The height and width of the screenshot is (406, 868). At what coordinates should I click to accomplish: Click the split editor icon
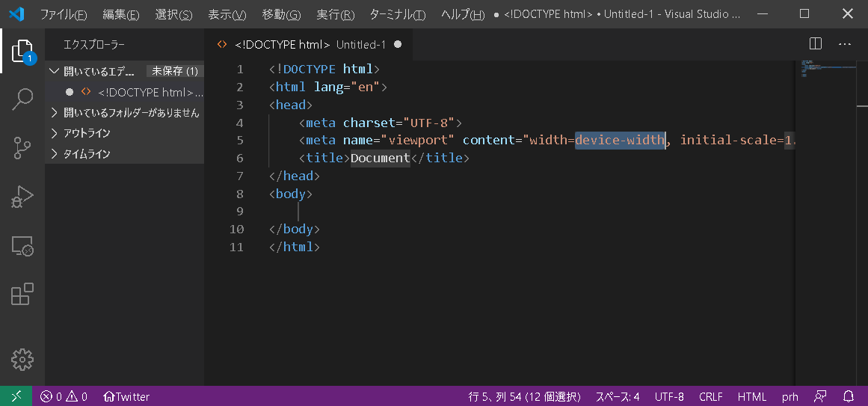point(816,44)
